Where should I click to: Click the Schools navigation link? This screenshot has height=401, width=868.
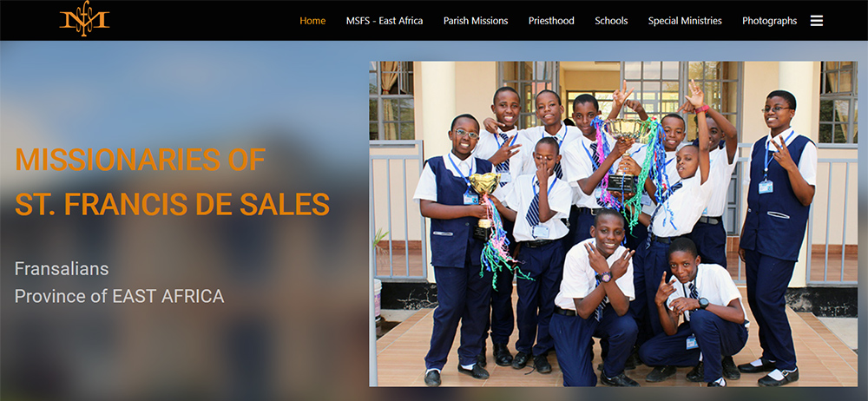click(611, 21)
